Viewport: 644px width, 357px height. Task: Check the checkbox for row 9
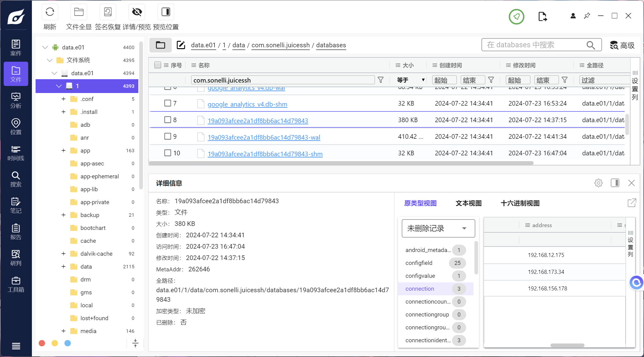(x=167, y=136)
